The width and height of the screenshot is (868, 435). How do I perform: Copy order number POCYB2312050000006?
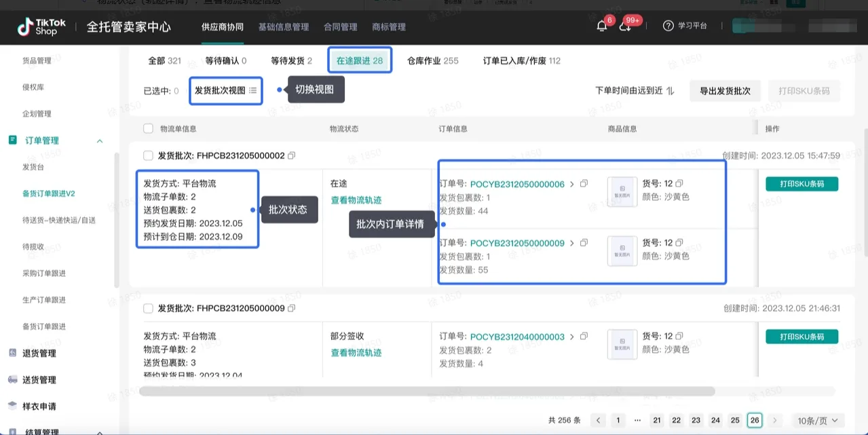click(584, 184)
